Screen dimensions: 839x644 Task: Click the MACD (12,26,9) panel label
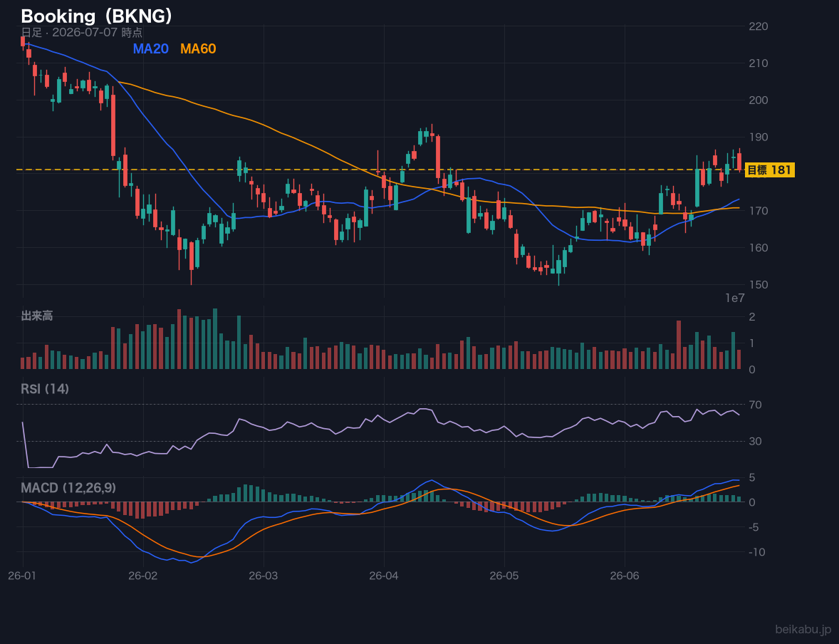click(x=68, y=488)
